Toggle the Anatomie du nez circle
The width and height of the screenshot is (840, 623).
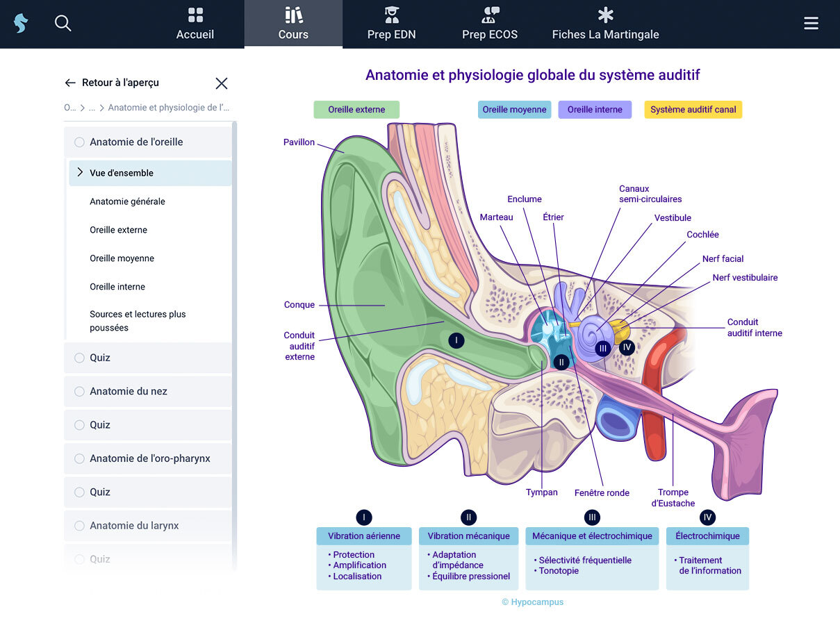[x=79, y=392]
